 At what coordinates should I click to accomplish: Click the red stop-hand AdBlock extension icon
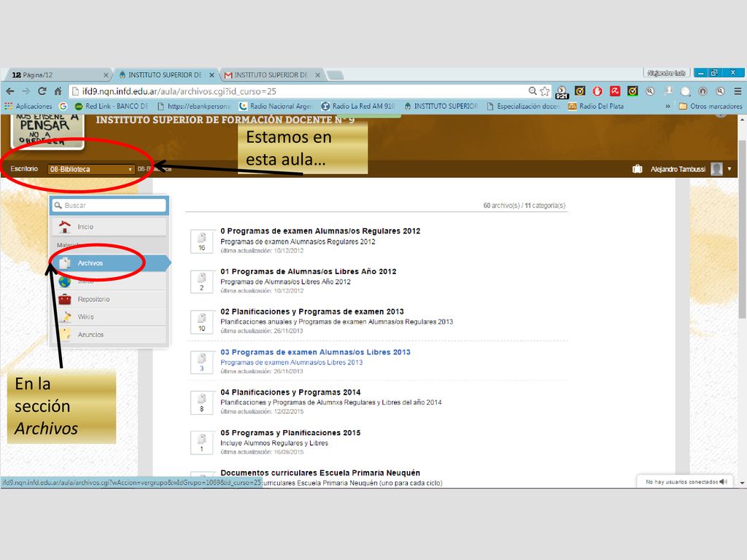coord(597,91)
